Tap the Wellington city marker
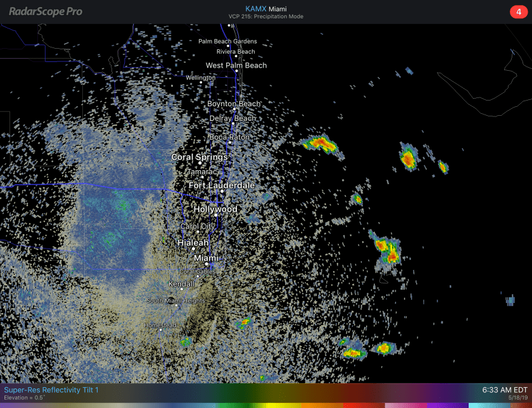 click(x=201, y=82)
